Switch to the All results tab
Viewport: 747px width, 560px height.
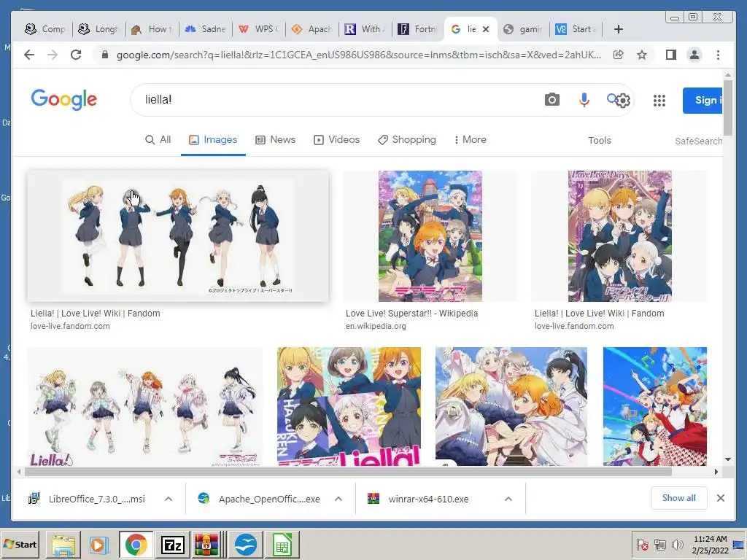point(158,139)
